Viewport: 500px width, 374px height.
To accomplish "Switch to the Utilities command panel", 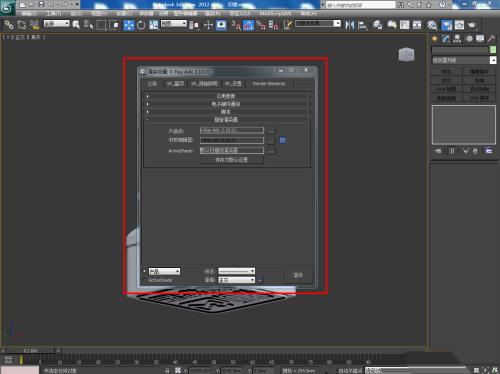I will [x=491, y=39].
